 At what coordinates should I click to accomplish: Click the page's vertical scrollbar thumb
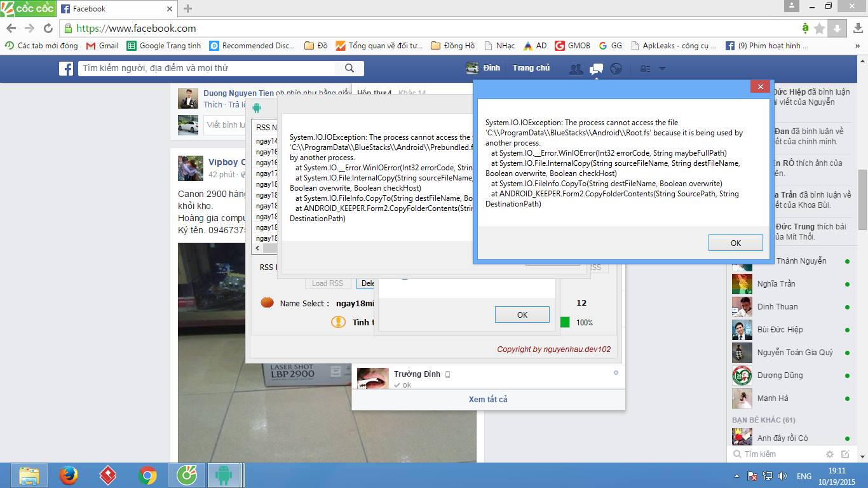(x=862, y=200)
